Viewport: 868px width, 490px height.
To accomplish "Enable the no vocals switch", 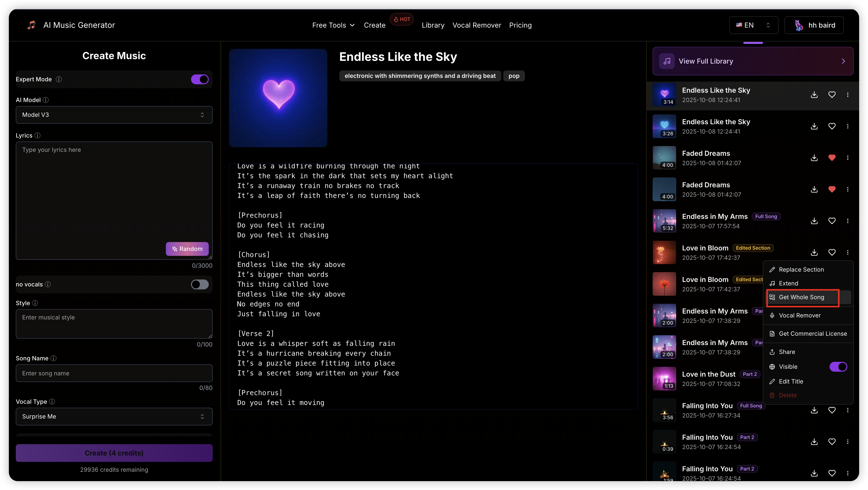I will click(x=200, y=284).
